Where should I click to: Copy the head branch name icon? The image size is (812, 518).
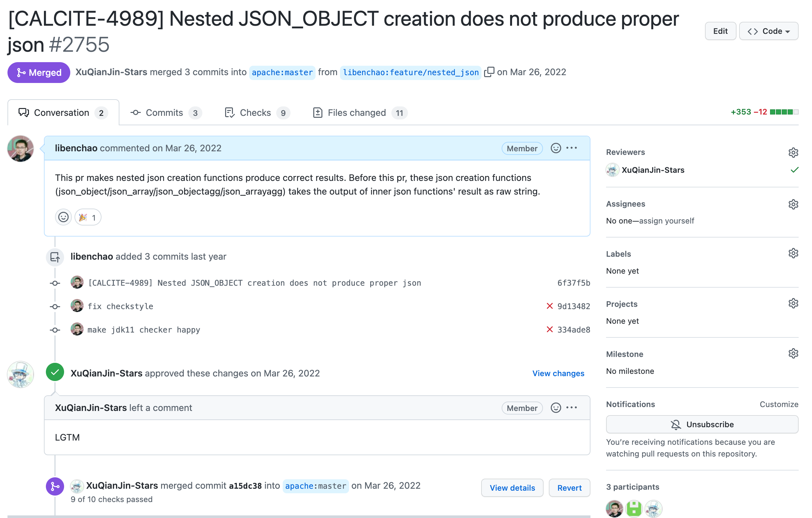point(489,72)
